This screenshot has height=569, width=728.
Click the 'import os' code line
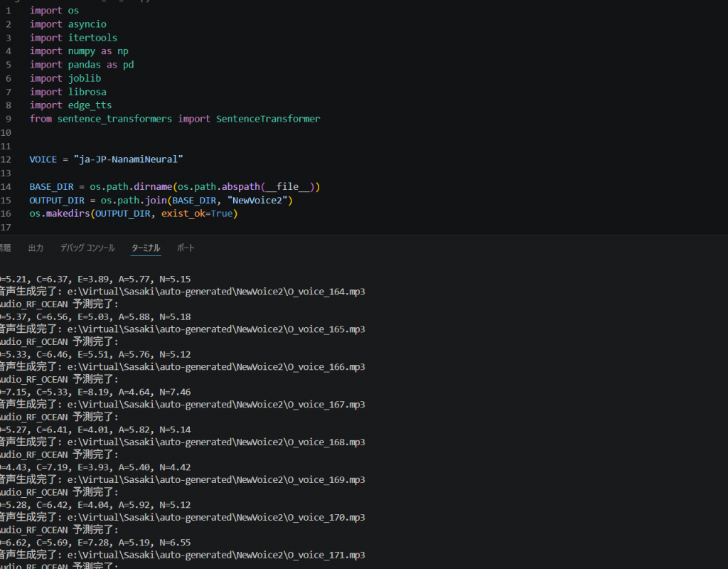pyautogui.click(x=54, y=11)
